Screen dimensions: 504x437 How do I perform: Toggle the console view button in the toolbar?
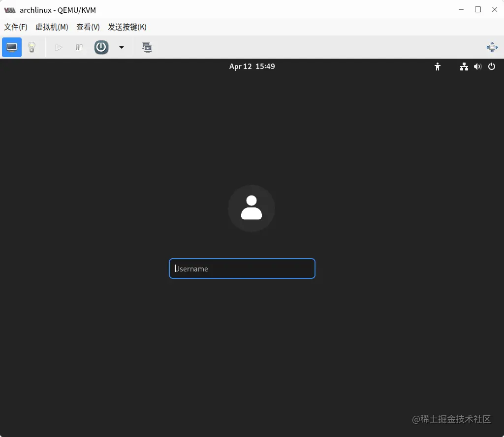pos(12,47)
